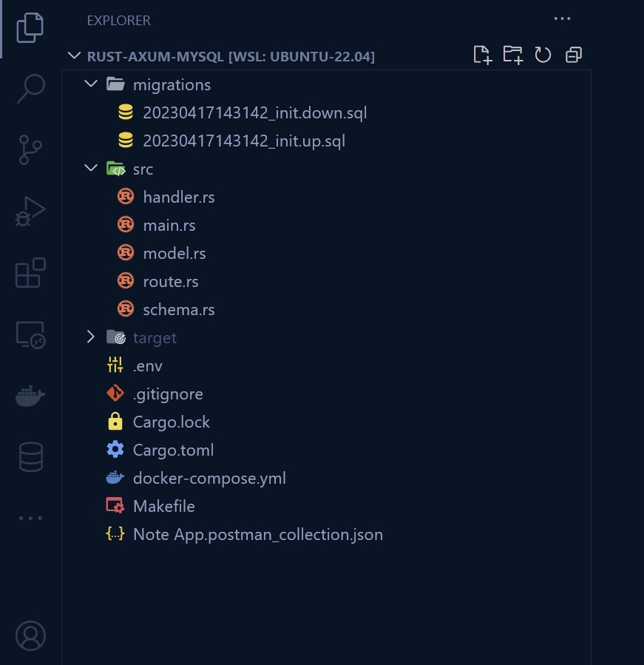Viewport: 644px width, 665px height.
Task: Open the Views and More Actions menu
Action: [562, 18]
